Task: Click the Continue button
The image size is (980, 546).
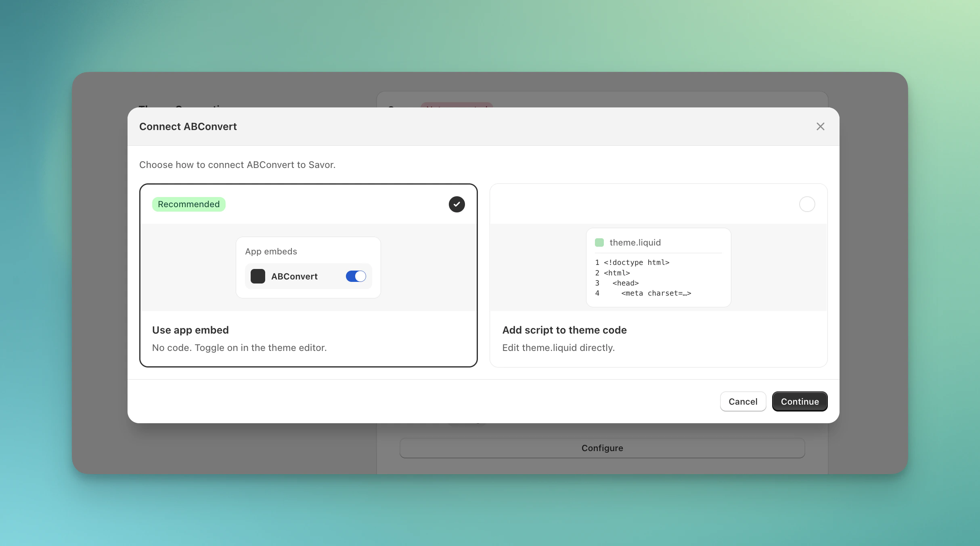Action: [800, 401]
